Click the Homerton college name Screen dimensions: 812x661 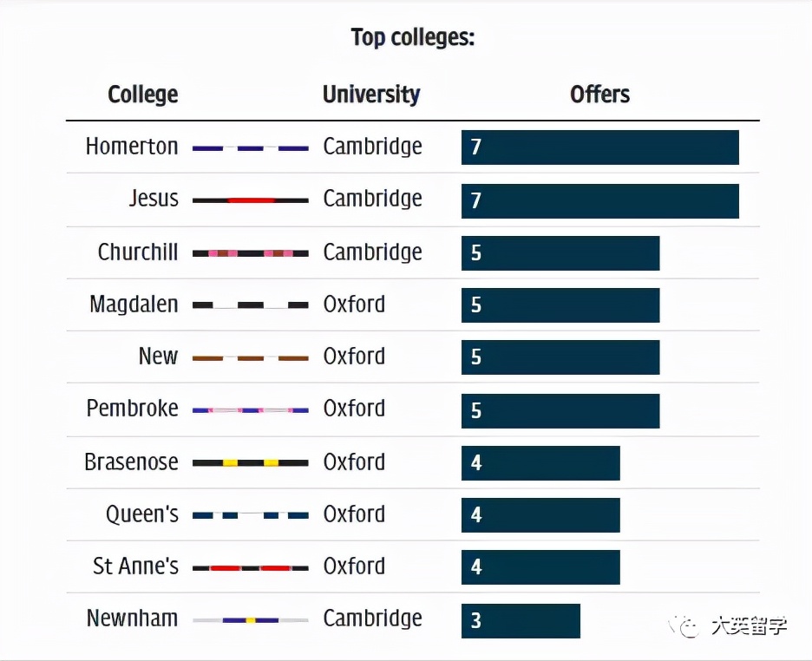pyautogui.click(x=132, y=147)
